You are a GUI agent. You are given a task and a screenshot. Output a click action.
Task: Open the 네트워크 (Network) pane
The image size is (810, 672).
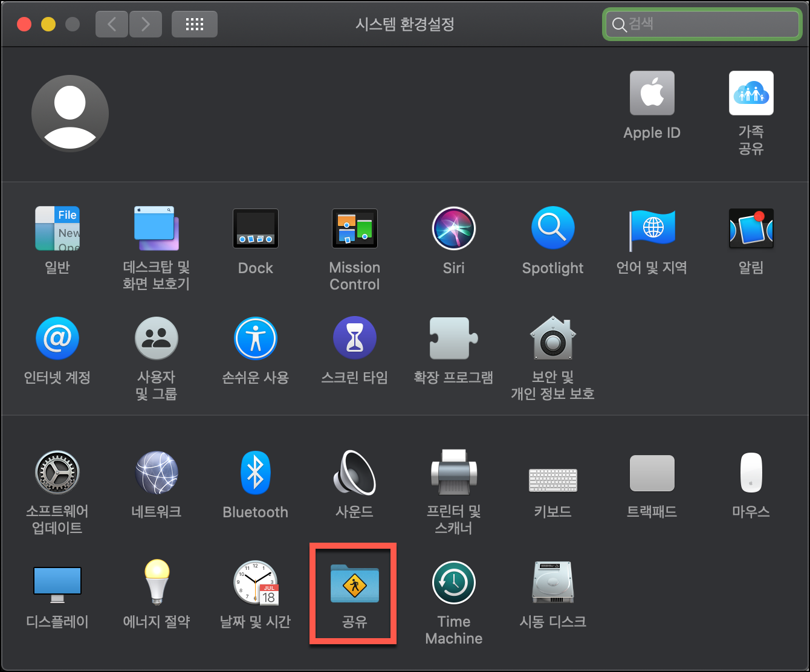pyautogui.click(x=157, y=472)
